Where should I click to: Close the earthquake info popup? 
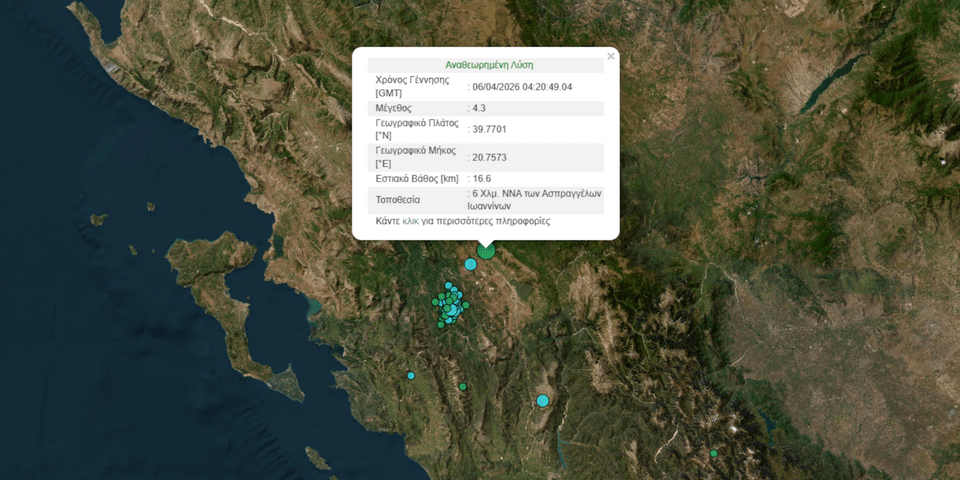611,57
